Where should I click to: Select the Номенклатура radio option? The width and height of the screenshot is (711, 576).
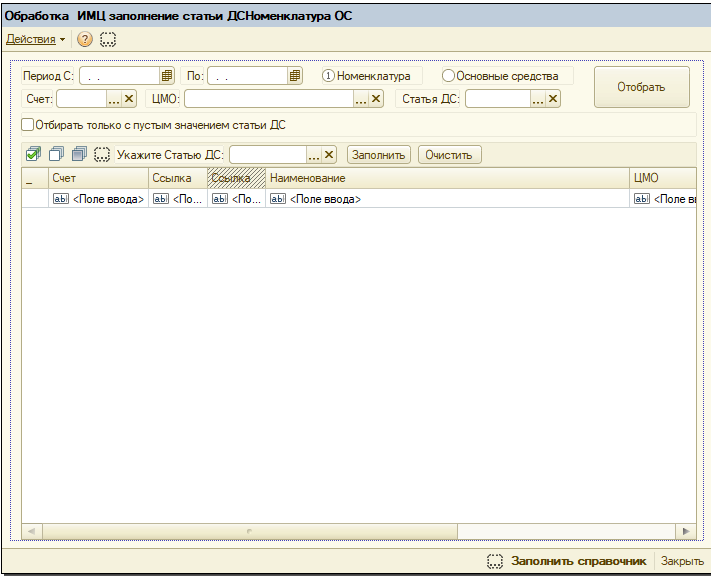[x=328, y=76]
